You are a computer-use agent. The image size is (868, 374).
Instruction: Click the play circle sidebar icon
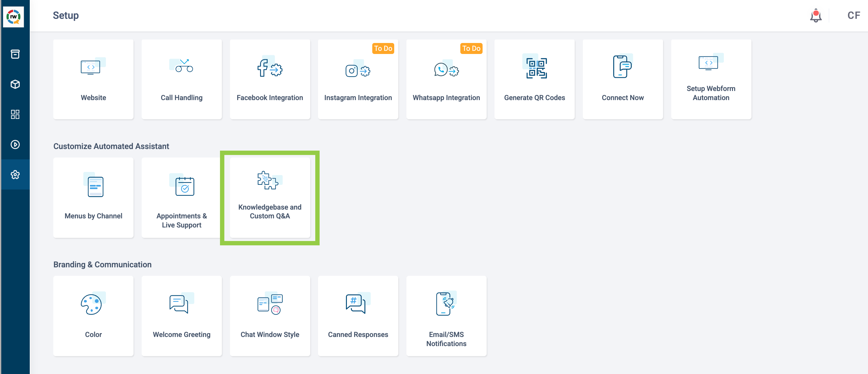click(x=15, y=144)
